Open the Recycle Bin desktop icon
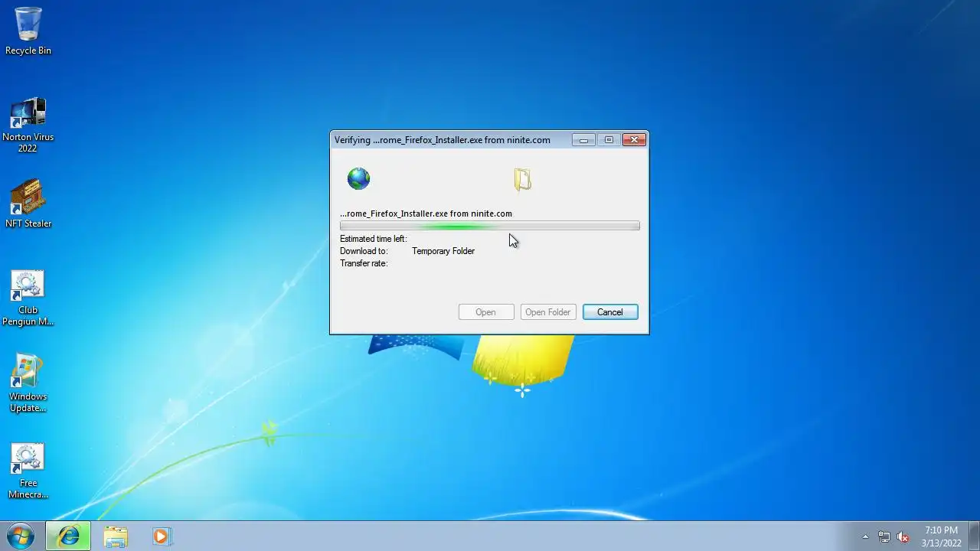Viewport: 980px width, 551px height. (28, 31)
